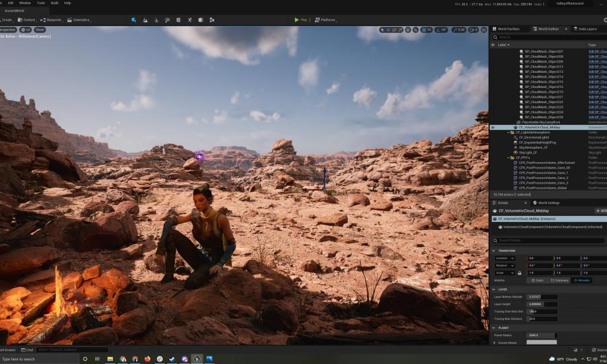Collapse the CF_PPV's folder
Image resolution: width=607 pixels, height=364 pixels.
click(x=509, y=158)
